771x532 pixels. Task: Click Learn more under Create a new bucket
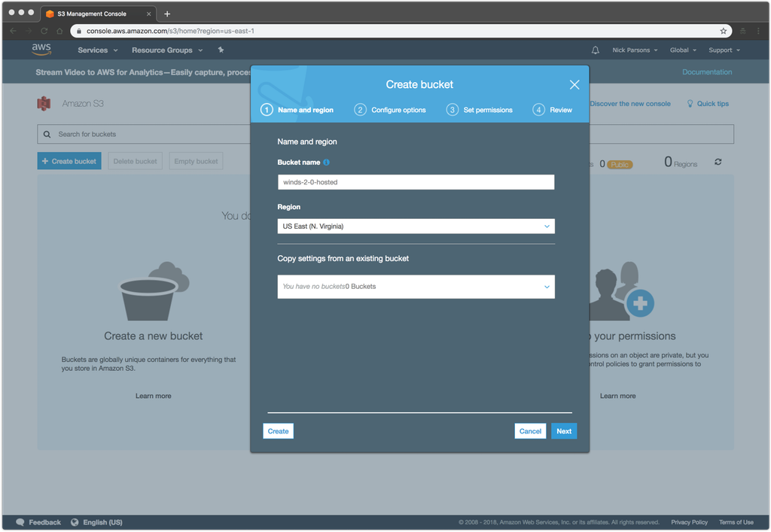154,396
